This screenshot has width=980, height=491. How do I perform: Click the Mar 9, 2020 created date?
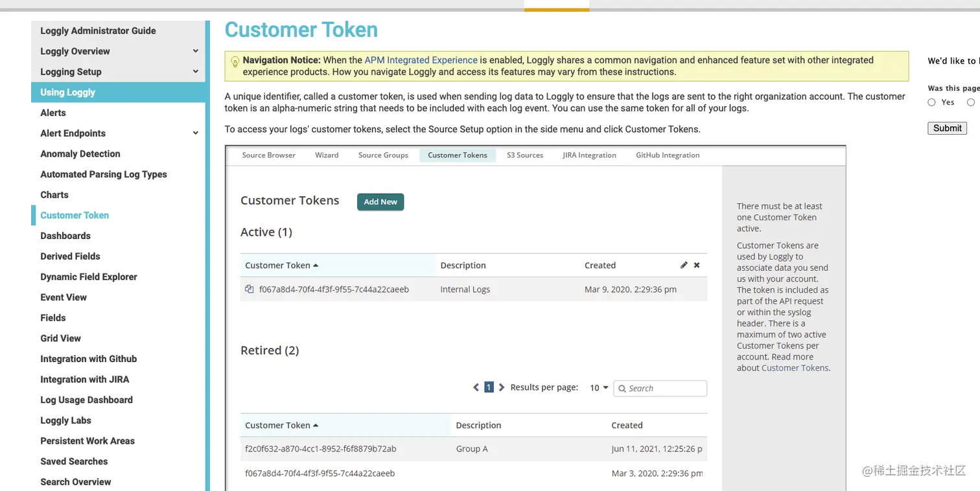(631, 290)
